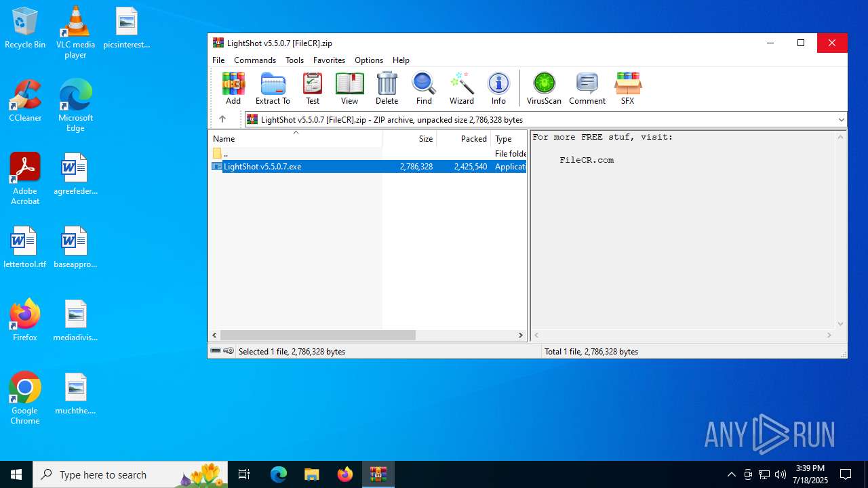Sort the file list by Type column
Viewport: 868px width, 488px height.
point(509,138)
